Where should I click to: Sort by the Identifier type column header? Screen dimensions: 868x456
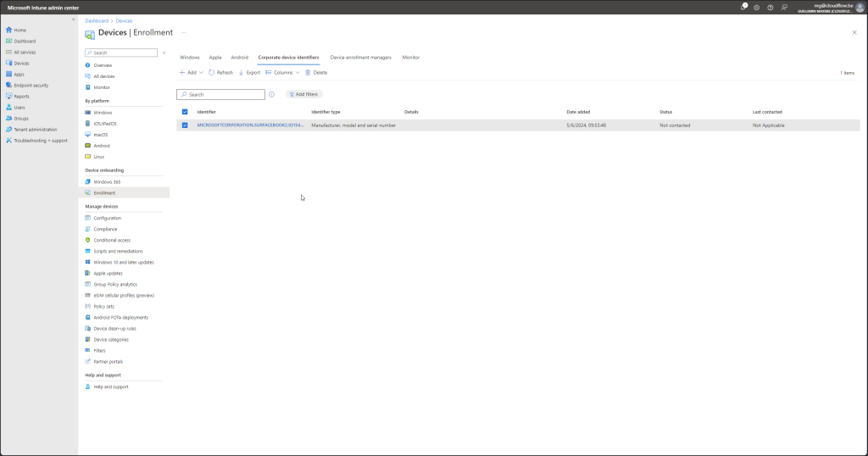325,112
